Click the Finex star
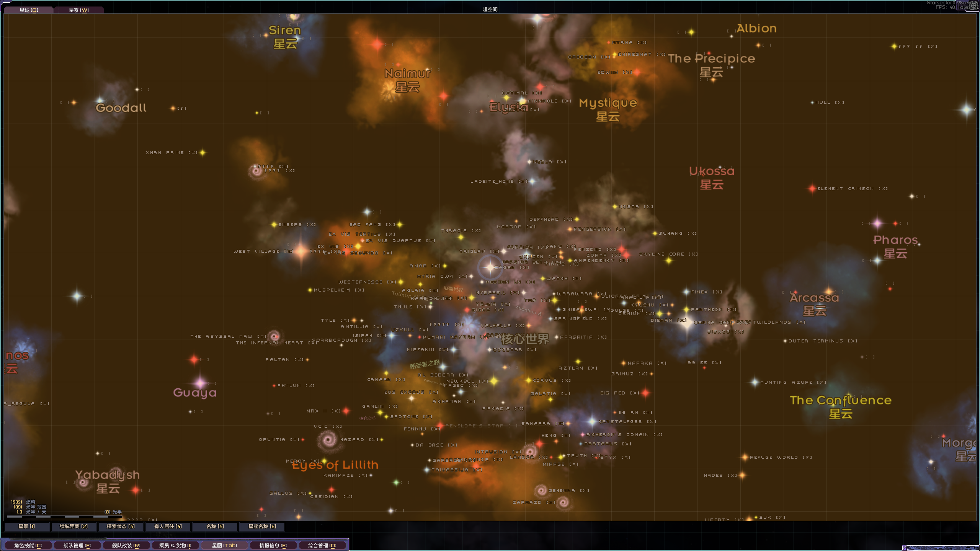Viewport: 980px width, 551px height. pos(686,292)
